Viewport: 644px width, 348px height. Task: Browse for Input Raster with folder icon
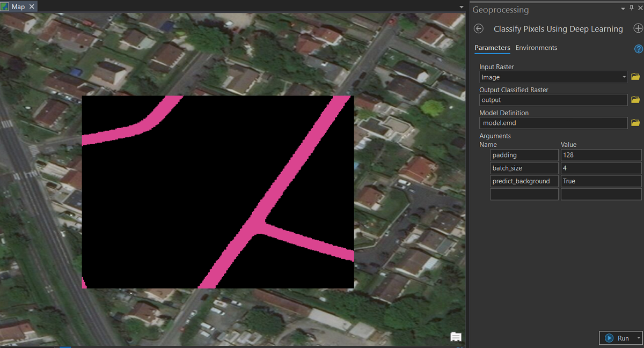click(635, 77)
